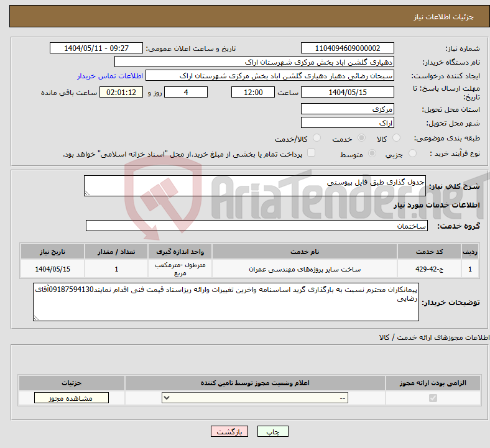Viewport: 490px width, 448px height.
Task: Click the گروه خدمت label
Action: tap(458, 226)
